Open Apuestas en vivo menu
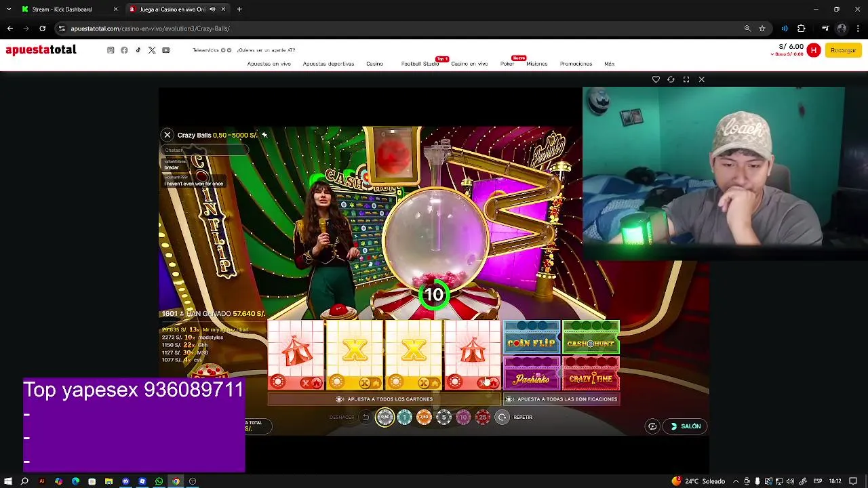 [269, 64]
